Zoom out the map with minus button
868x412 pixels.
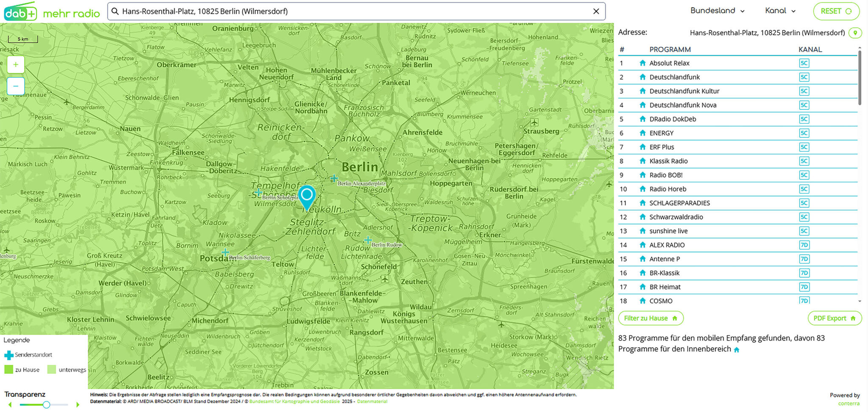point(16,86)
